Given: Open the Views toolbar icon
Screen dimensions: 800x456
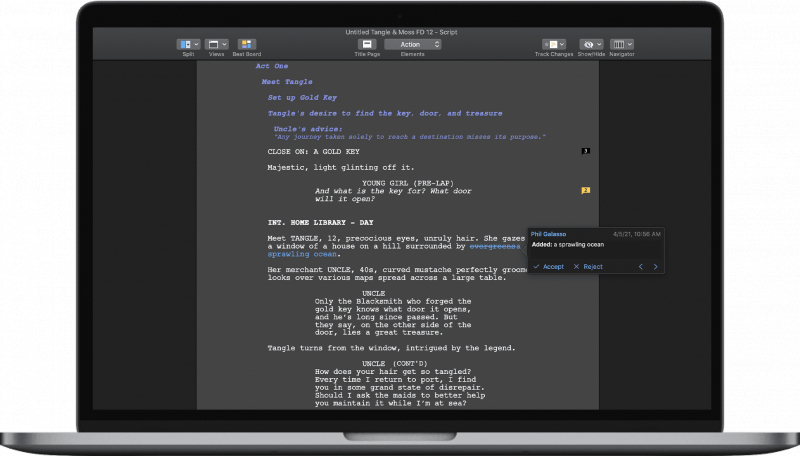Looking at the screenshot, I should click(214, 45).
